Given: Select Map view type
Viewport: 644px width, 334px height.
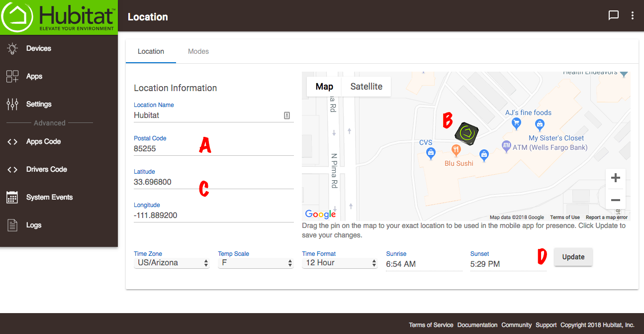Looking at the screenshot, I should coord(324,87).
